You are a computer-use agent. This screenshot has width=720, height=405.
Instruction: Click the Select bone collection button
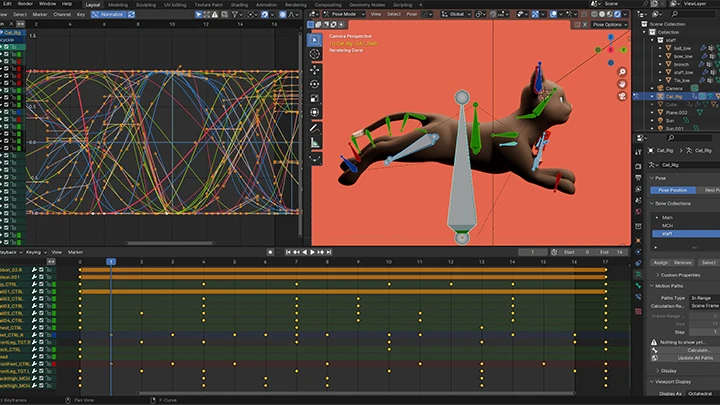point(709,263)
